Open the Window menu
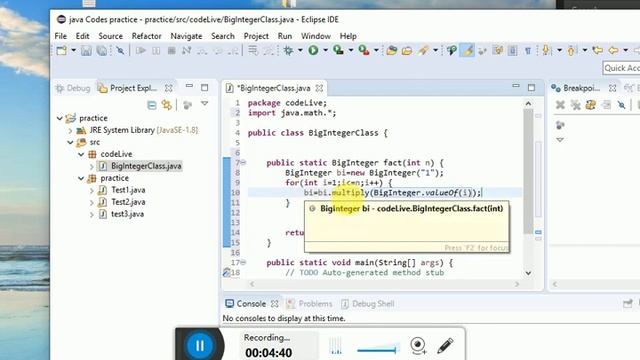This screenshot has height=360, width=640. click(316, 36)
